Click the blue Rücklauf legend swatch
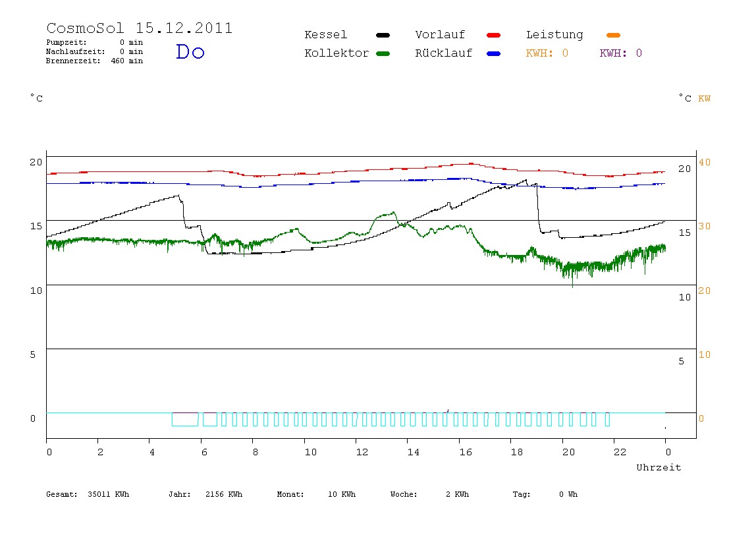The height and width of the screenshot is (535, 756). 494,53
